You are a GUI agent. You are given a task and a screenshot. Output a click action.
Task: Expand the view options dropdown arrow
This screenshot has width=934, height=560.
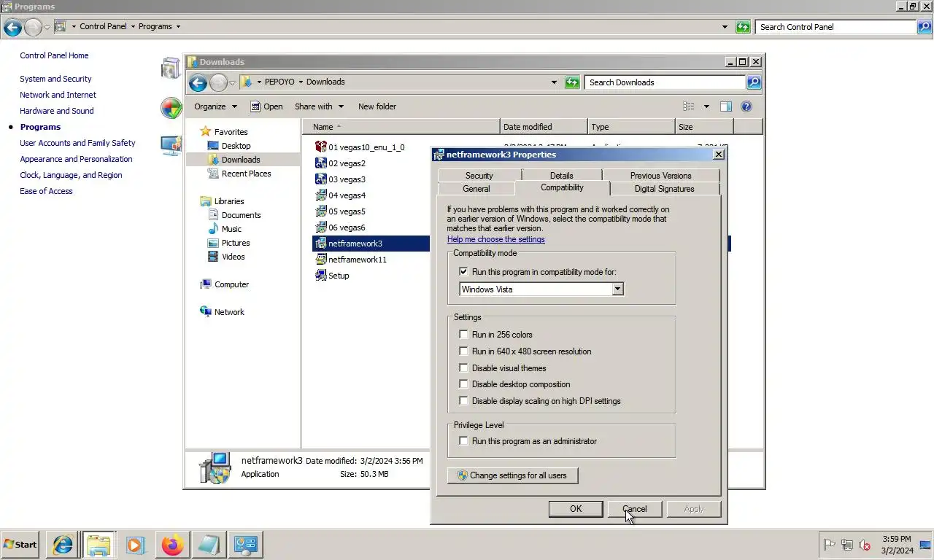click(706, 106)
